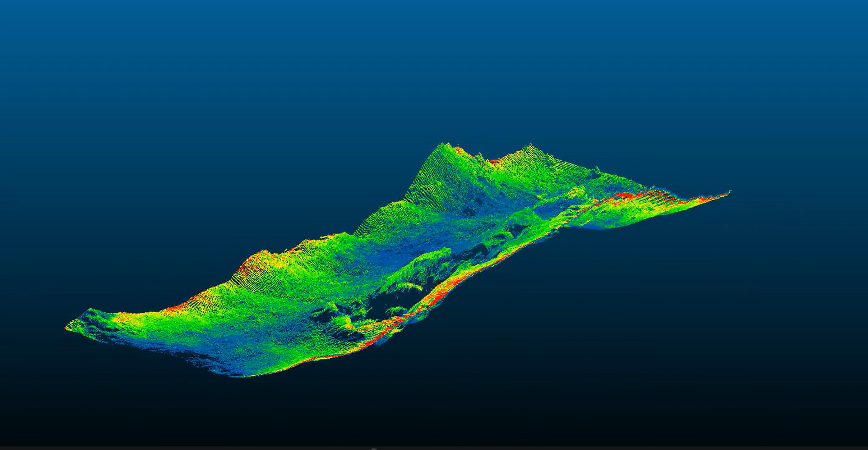Screen dimensions: 868x450
Task: Click the far left tip of the point cloud
Action: coord(66,327)
